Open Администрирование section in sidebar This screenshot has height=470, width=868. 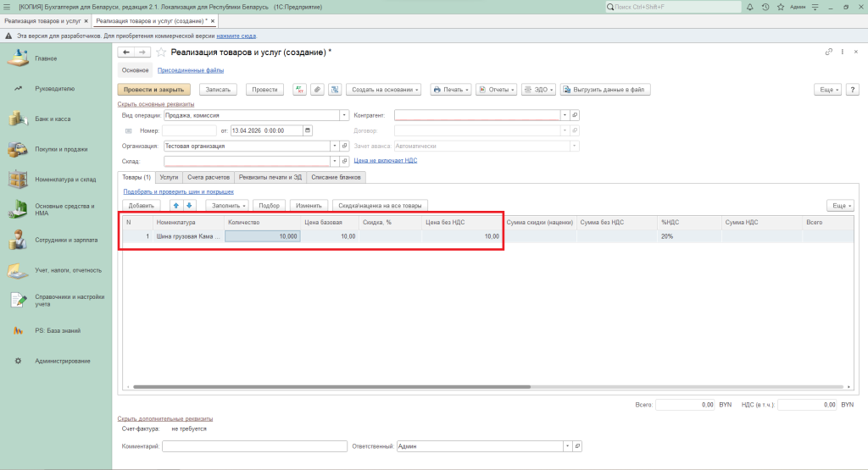(63, 361)
